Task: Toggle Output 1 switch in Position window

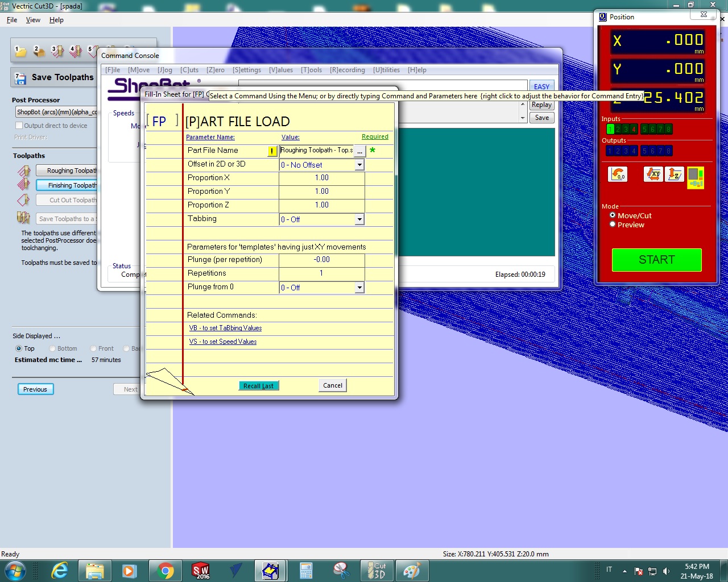Action: coord(610,151)
